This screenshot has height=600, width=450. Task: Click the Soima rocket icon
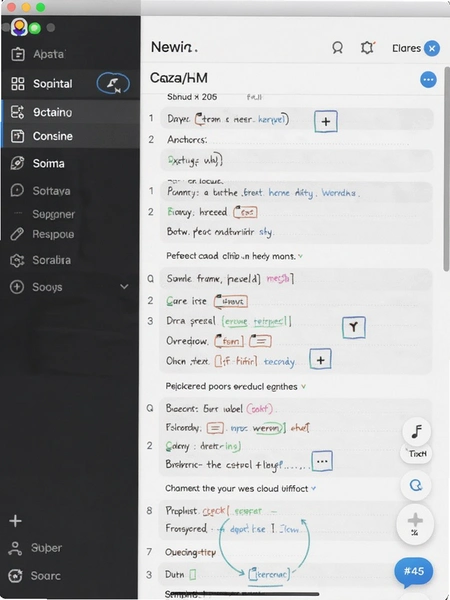tap(17, 163)
